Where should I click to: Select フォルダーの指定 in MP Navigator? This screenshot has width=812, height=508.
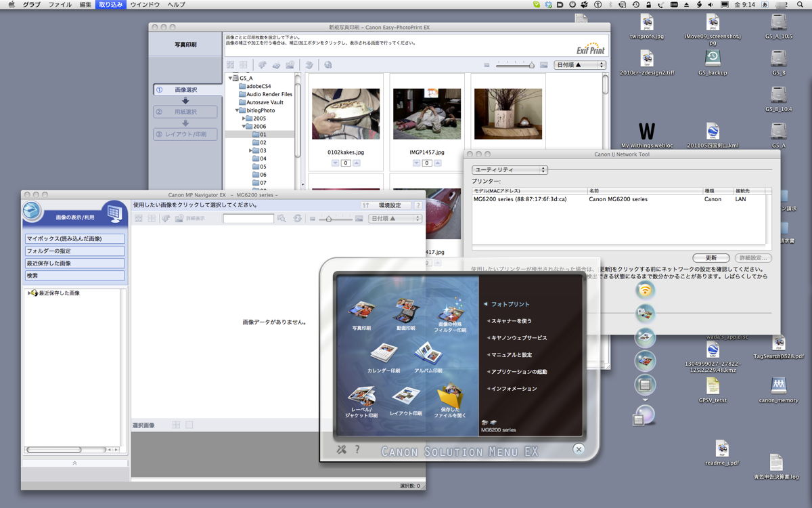pyautogui.click(x=75, y=251)
